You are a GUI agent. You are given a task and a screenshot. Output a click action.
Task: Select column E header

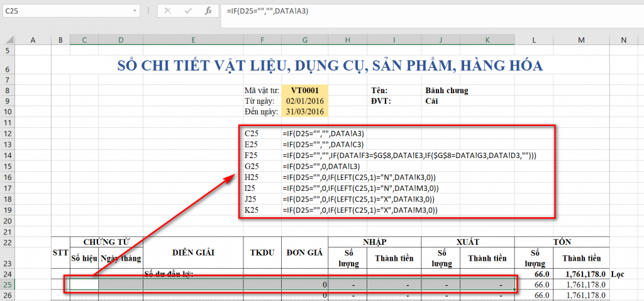pyautogui.click(x=193, y=40)
